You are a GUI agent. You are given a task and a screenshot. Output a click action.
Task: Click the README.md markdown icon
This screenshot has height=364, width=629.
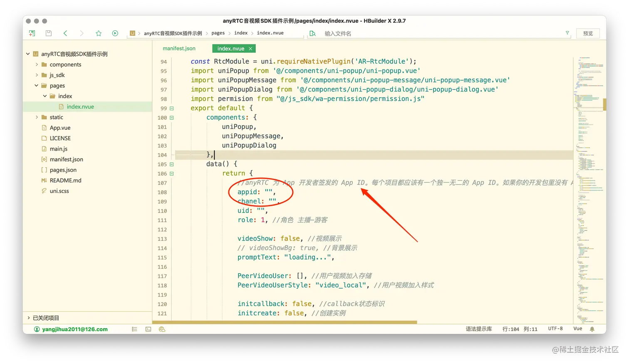pyautogui.click(x=44, y=180)
